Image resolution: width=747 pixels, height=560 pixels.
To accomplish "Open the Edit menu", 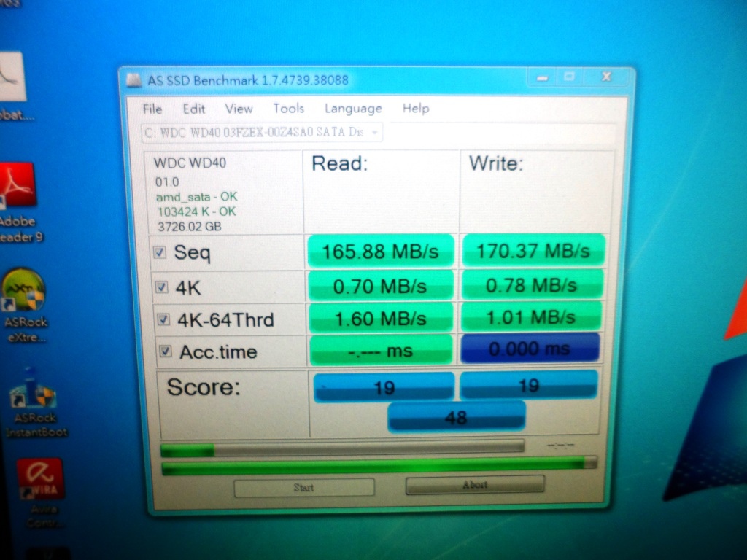I will (194, 109).
